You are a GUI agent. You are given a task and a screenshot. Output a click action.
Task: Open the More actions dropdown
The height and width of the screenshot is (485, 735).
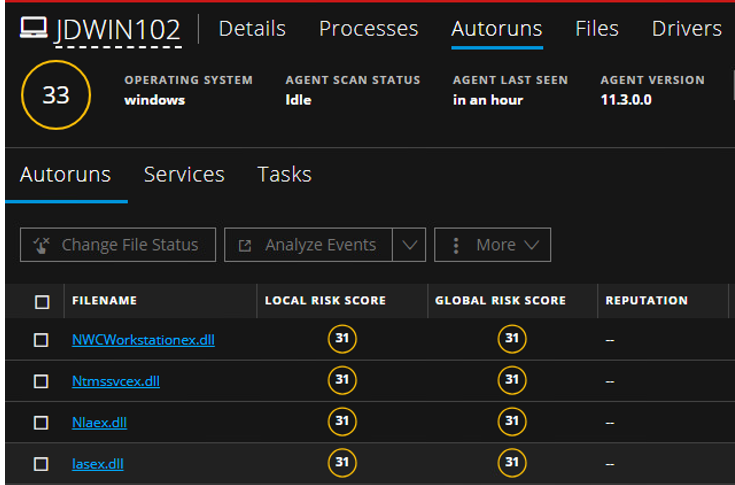[493, 245]
